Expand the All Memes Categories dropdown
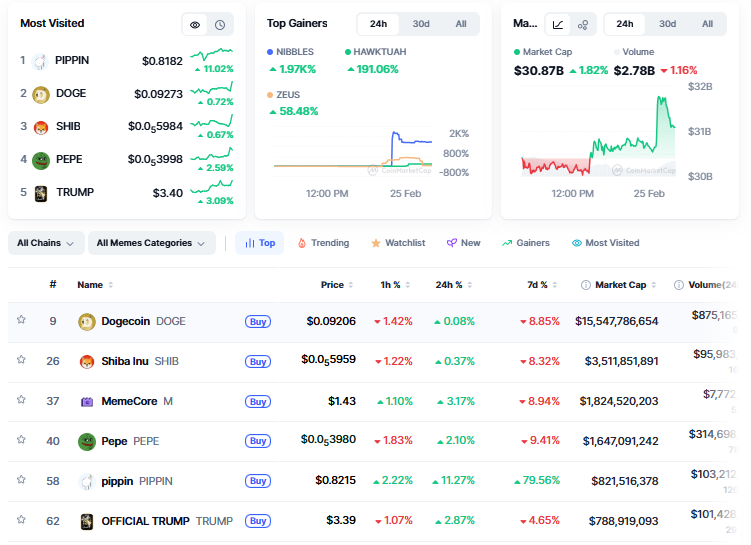This screenshot has width=751, height=545. click(152, 243)
